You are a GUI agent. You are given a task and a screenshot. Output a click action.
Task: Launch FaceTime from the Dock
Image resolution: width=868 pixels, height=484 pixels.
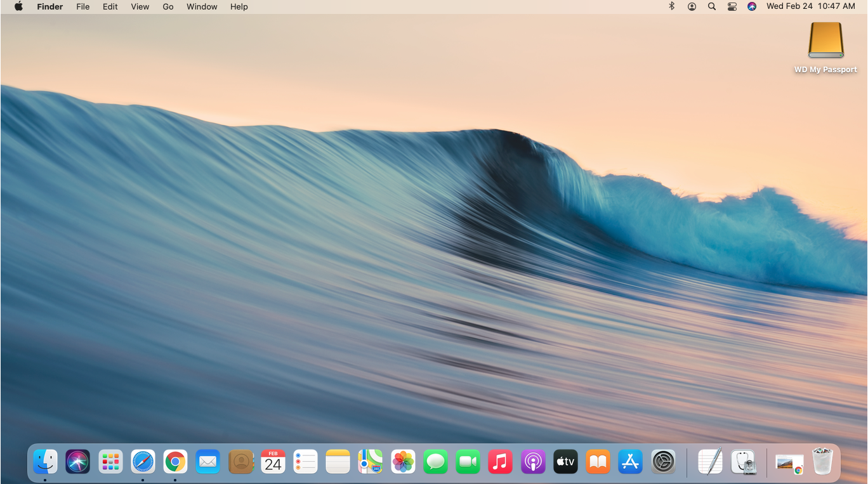[468, 461]
